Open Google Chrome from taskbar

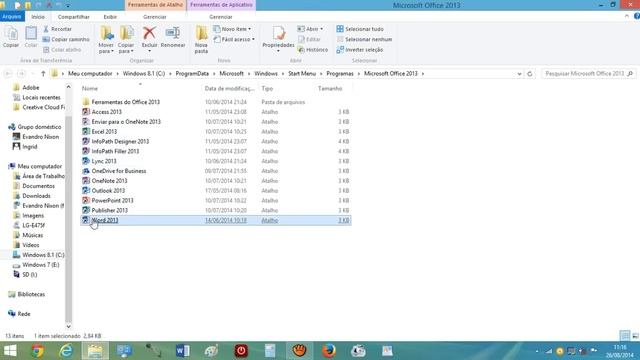[x=38, y=351]
